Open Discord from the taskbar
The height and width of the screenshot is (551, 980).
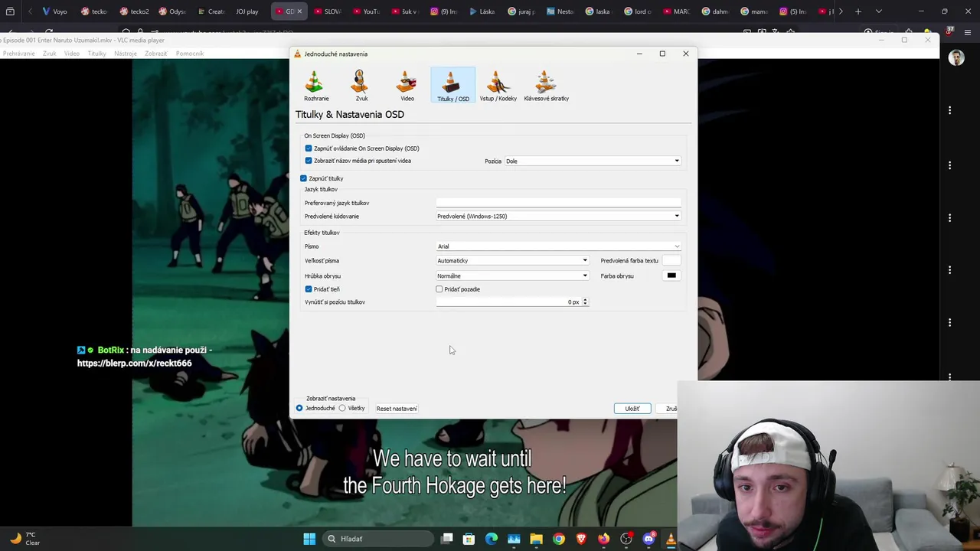click(648, 539)
